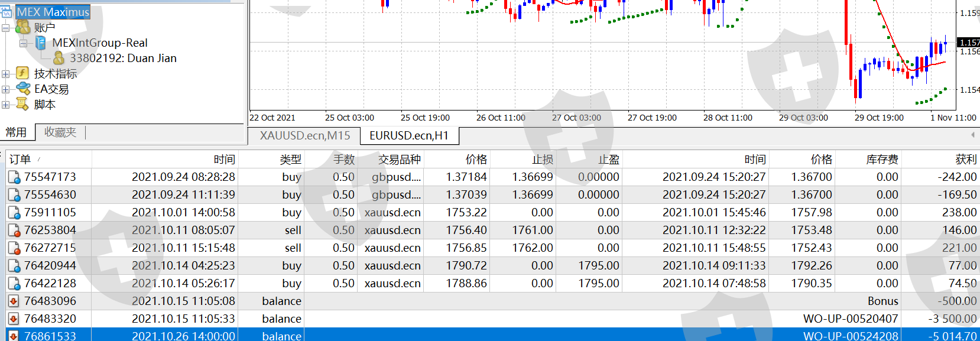980x341 pixels.
Task: Click the EA交易 expert advisors icon
Action: 23,89
